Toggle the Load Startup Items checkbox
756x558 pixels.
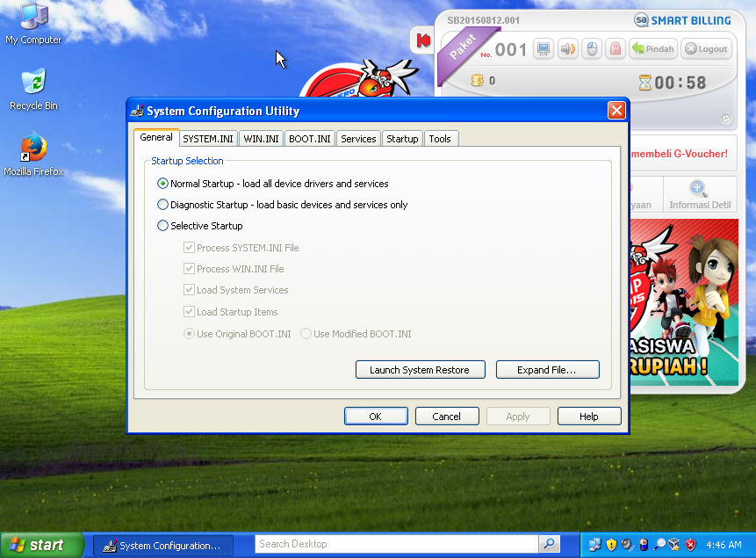(189, 311)
